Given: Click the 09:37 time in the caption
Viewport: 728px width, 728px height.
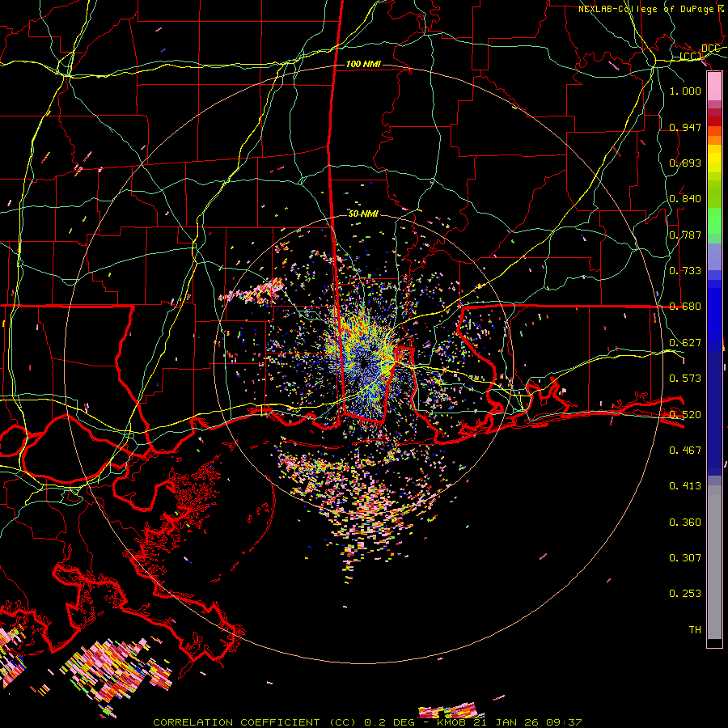Looking at the screenshot, I should [x=562, y=722].
